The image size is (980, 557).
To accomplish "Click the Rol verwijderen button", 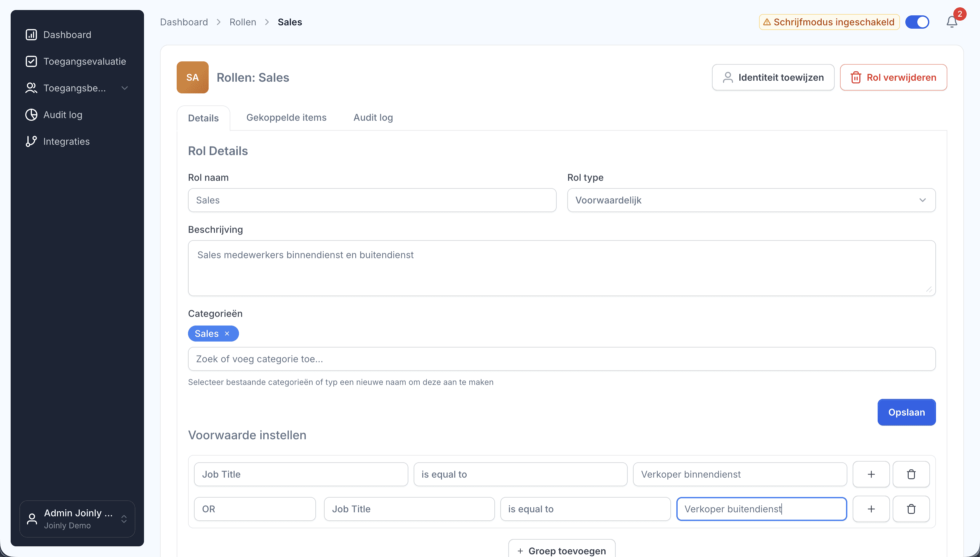I will coord(893,78).
